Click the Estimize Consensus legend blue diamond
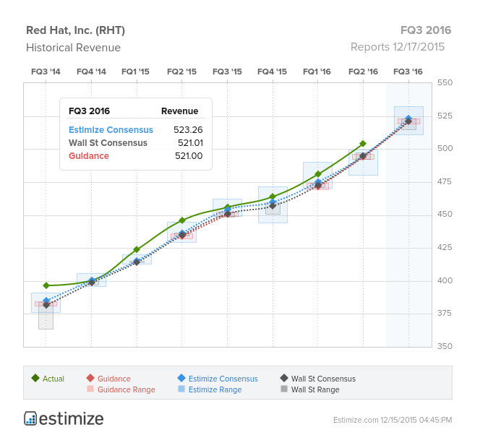The height and width of the screenshot is (448, 488). (181, 378)
